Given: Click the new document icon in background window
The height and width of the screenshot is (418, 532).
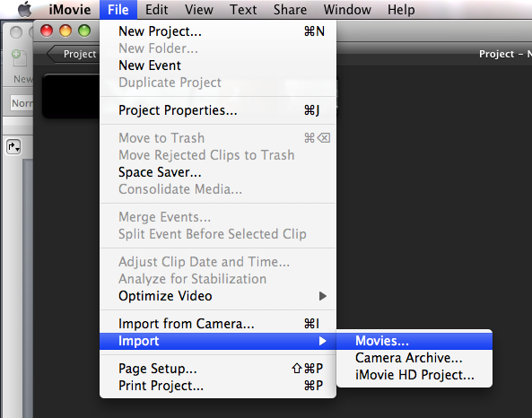Looking at the screenshot, I should [19, 57].
